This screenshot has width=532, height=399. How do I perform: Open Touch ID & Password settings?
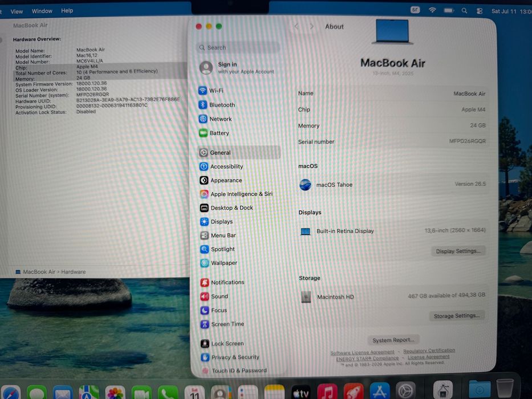coord(234,370)
